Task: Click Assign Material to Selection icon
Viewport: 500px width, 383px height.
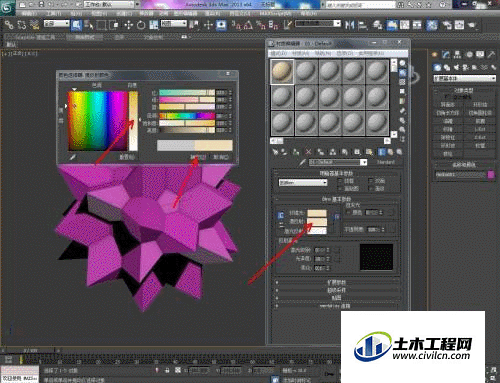Action: click(296, 152)
